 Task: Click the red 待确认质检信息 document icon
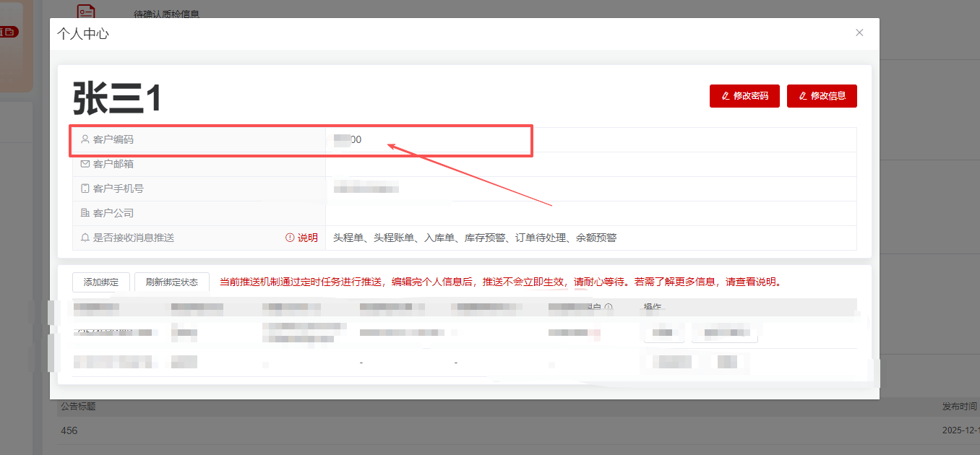click(86, 12)
